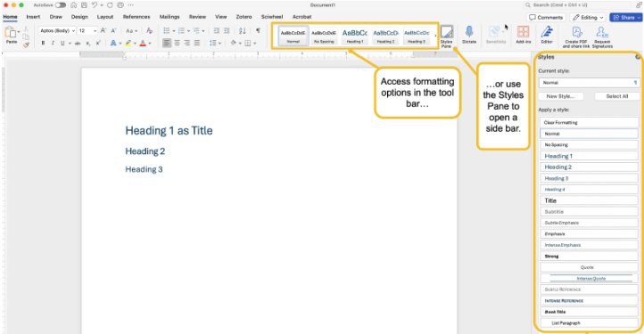
Task: Choose Clear Formatting in Styles pane list
Action: click(589, 122)
